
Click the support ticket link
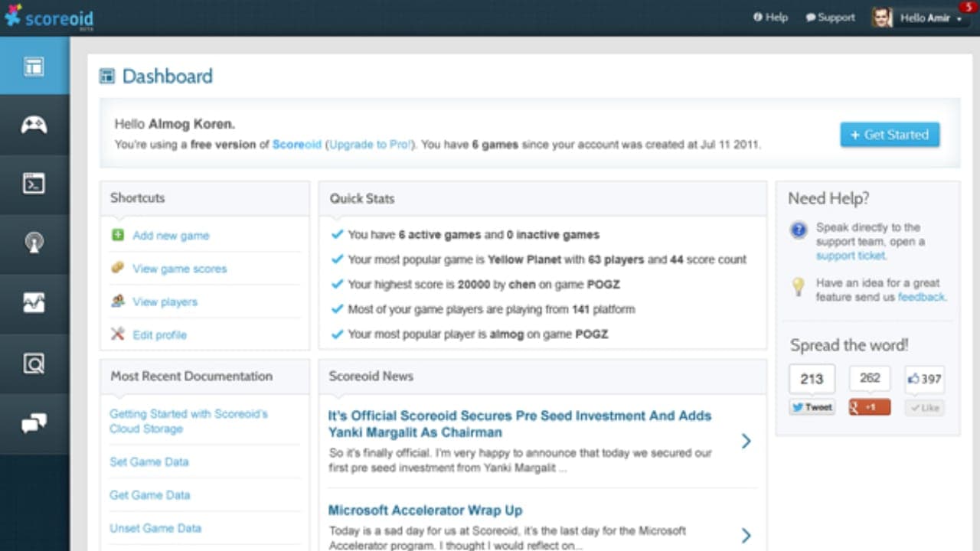pyautogui.click(x=851, y=256)
